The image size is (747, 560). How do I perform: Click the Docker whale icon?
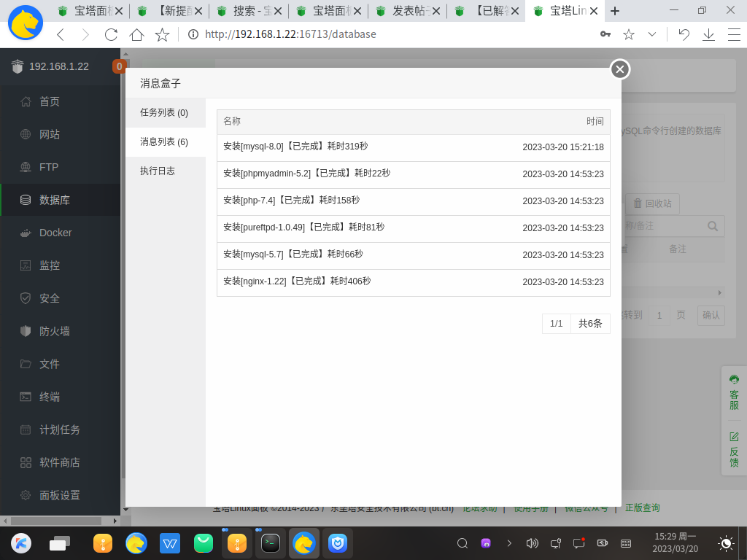point(26,233)
